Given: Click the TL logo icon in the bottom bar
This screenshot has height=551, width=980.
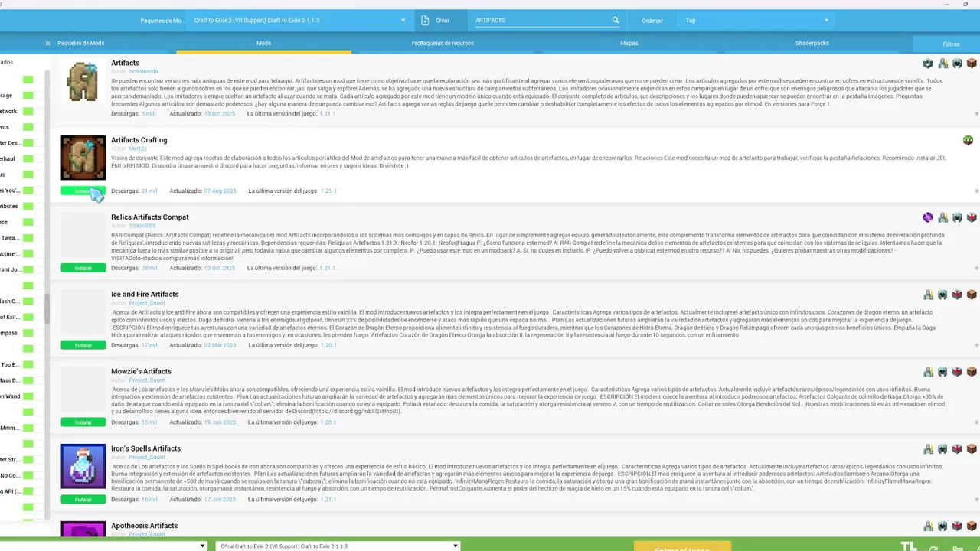Looking at the screenshot, I should 909,546.
